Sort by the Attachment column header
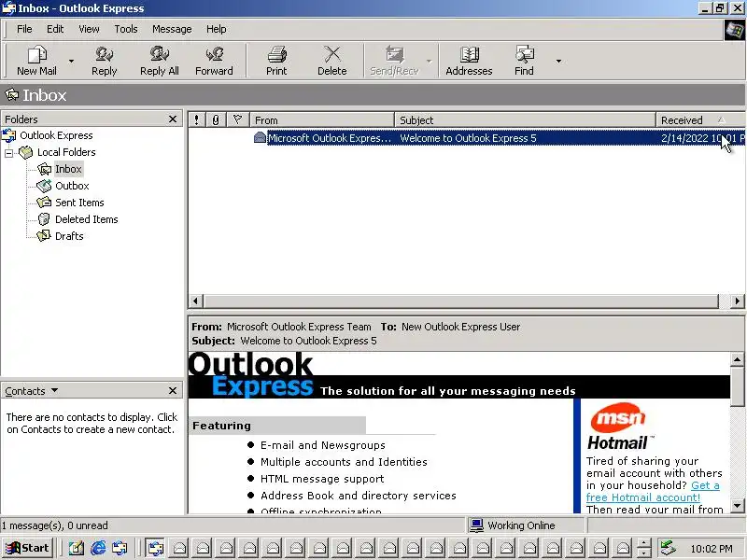The image size is (747, 560). tap(216, 120)
